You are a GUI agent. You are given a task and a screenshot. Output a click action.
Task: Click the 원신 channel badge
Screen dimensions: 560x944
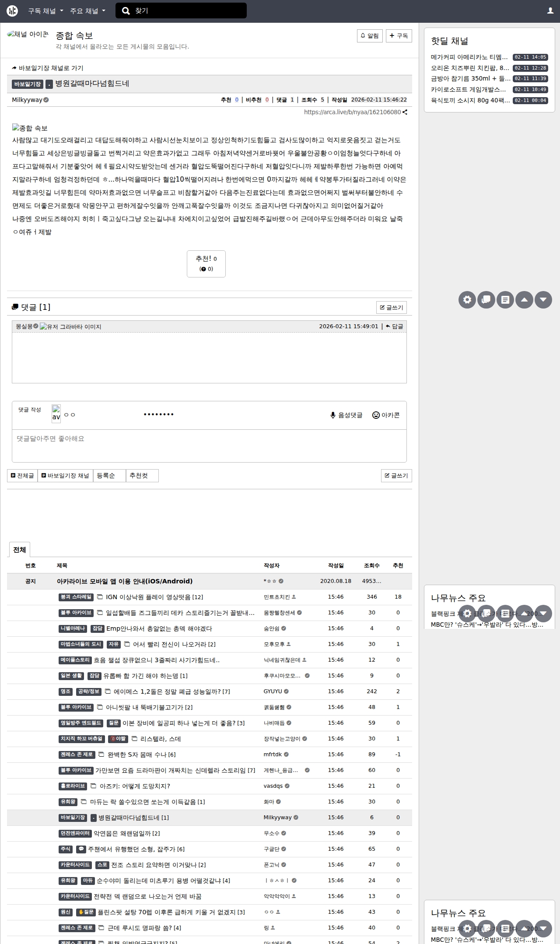(x=66, y=912)
